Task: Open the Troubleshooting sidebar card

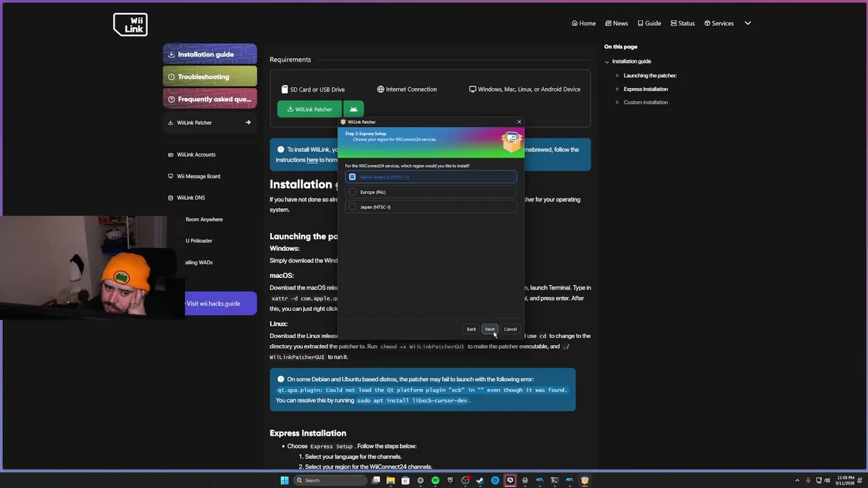Action: (x=210, y=77)
